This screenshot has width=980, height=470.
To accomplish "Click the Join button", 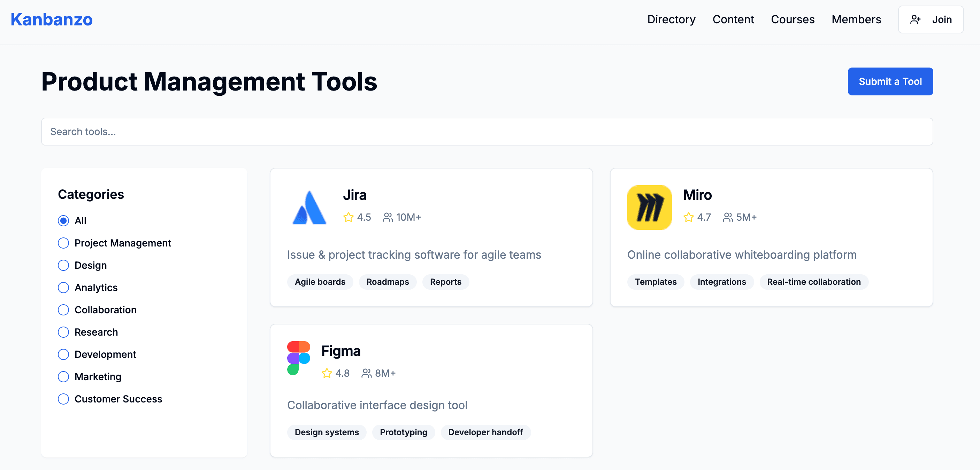I will (x=931, y=20).
